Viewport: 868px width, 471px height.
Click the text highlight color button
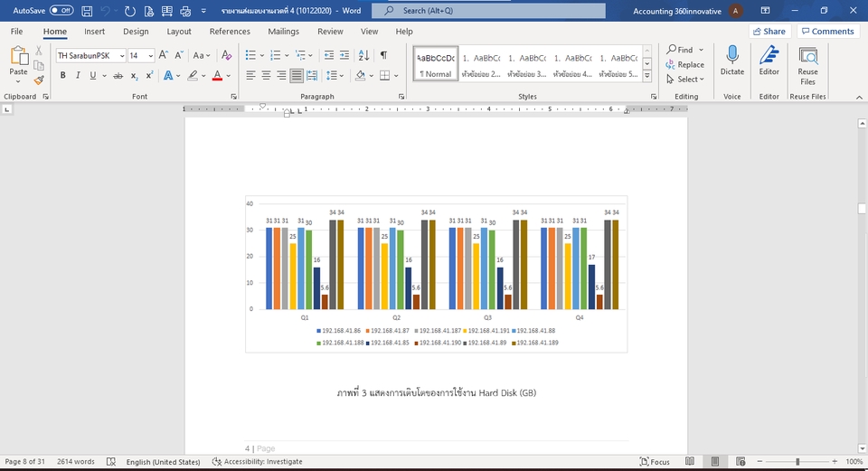(x=192, y=76)
